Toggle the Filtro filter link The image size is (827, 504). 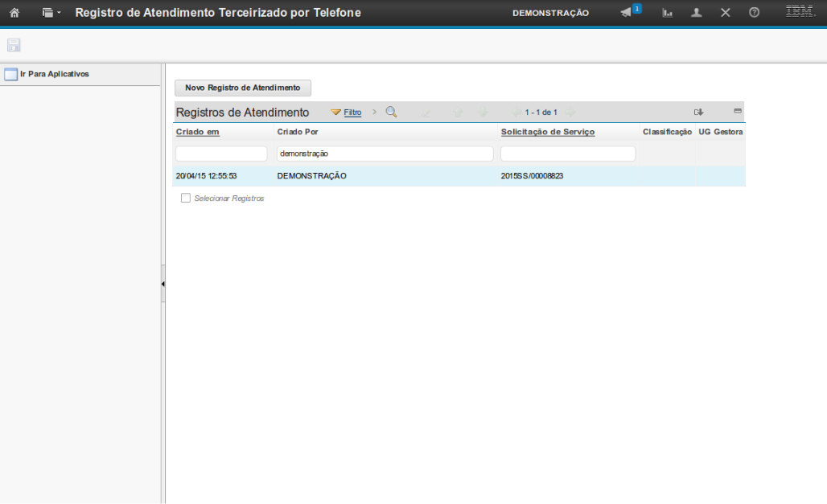tap(352, 113)
